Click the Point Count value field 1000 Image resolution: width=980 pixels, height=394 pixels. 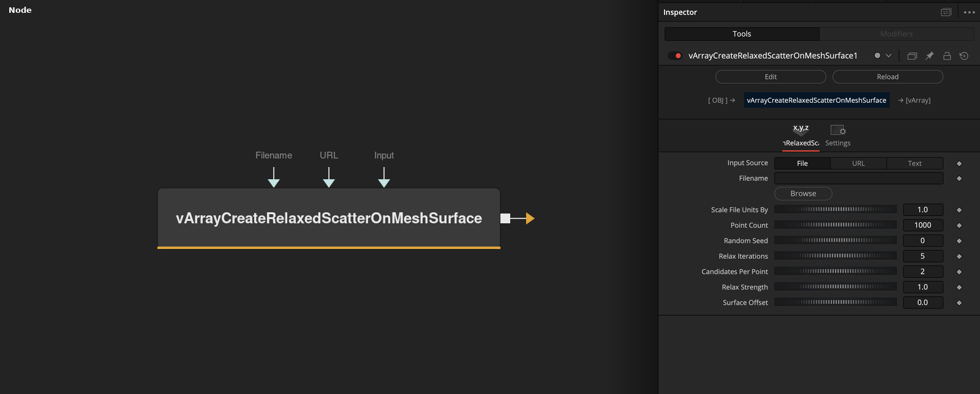click(x=923, y=225)
